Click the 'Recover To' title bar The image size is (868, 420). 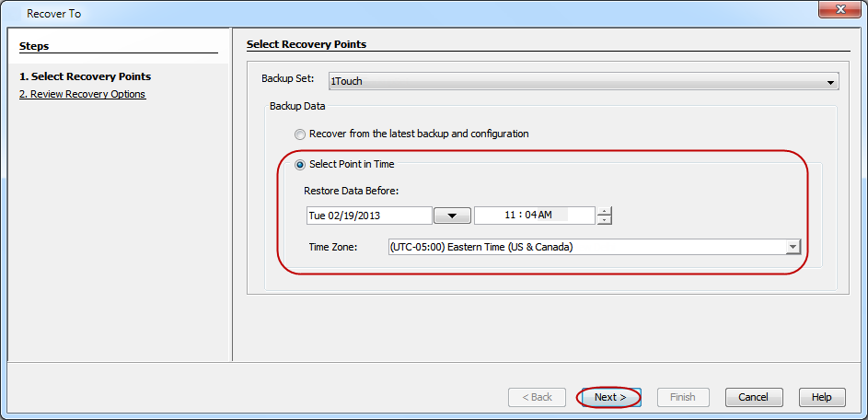(x=368, y=13)
